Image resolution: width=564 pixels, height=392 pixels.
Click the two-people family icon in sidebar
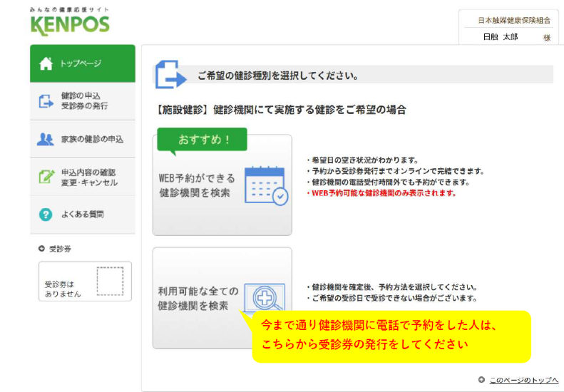[46, 139]
